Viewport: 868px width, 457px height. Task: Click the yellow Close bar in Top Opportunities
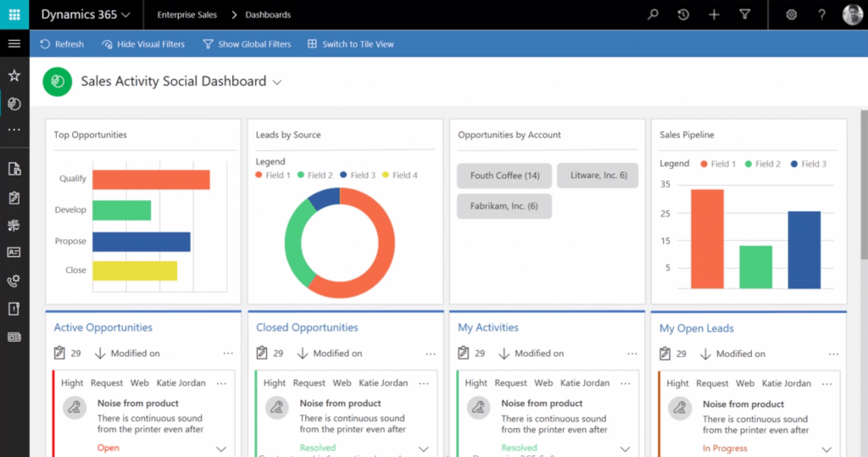[x=135, y=270]
